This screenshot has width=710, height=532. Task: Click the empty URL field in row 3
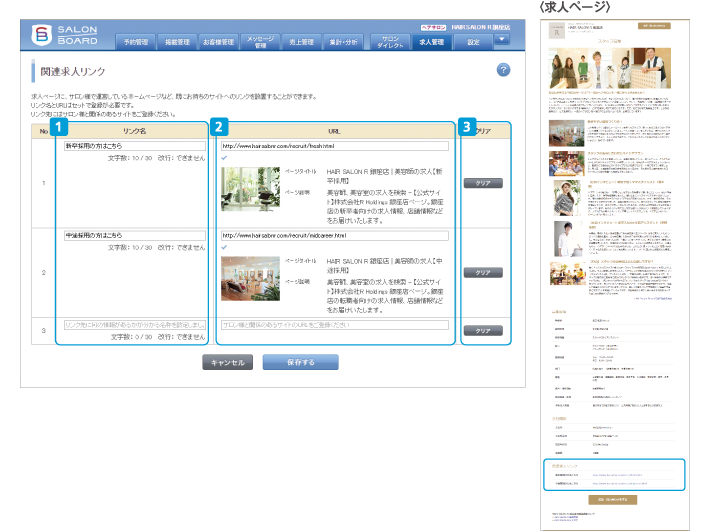(x=335, y=325)
